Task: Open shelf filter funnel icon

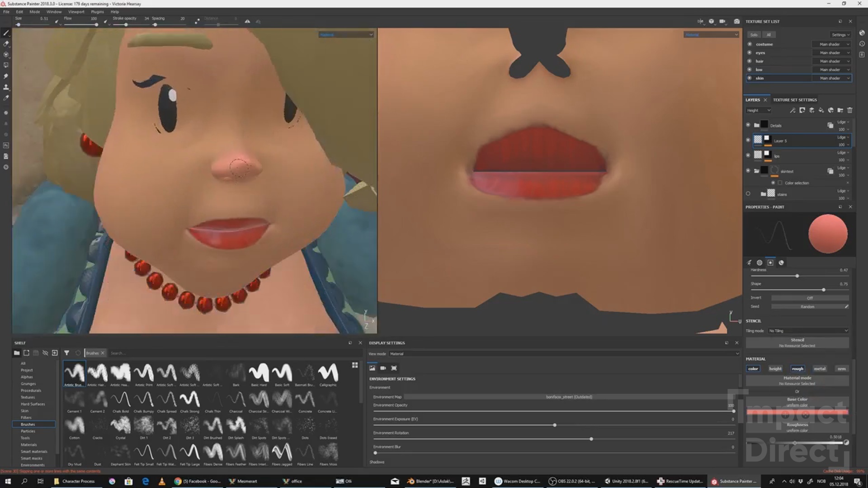Action: (66, 353)
